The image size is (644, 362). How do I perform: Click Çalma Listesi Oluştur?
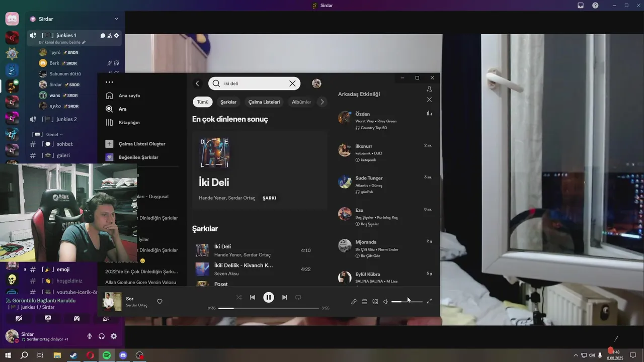click(135, 144)
